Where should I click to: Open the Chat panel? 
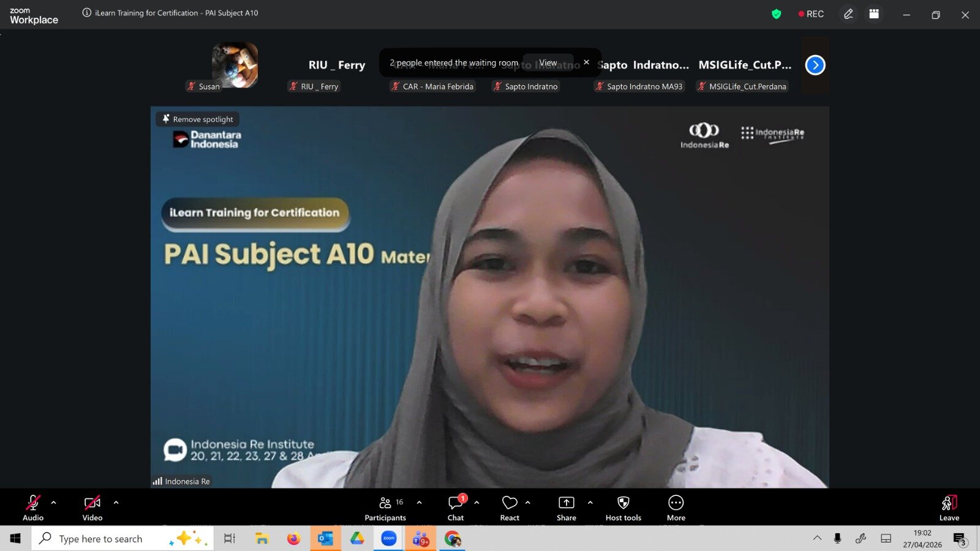[456, 508]
